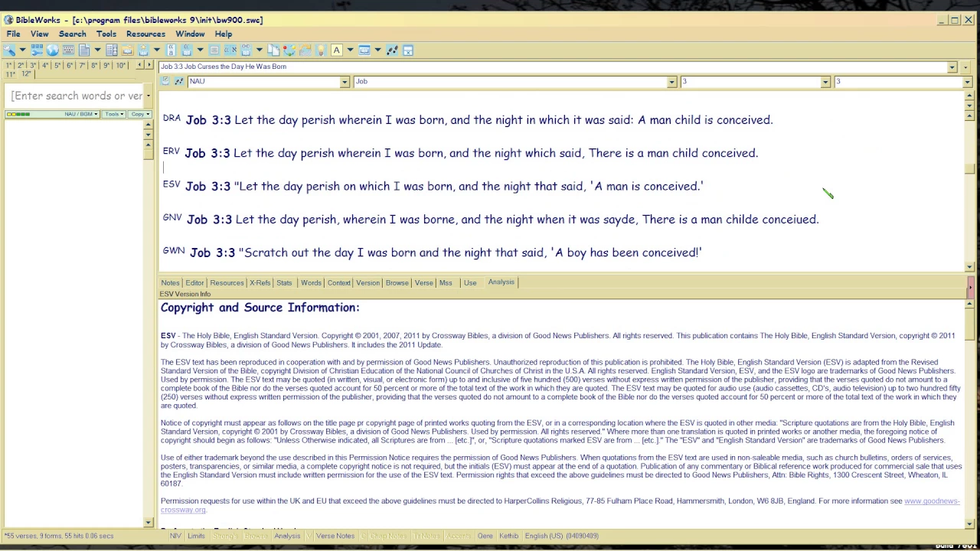The width and height of the screenshot is (980, 551).
Task: Switch to the Browse tab
Action: click(x=397, y=282)
